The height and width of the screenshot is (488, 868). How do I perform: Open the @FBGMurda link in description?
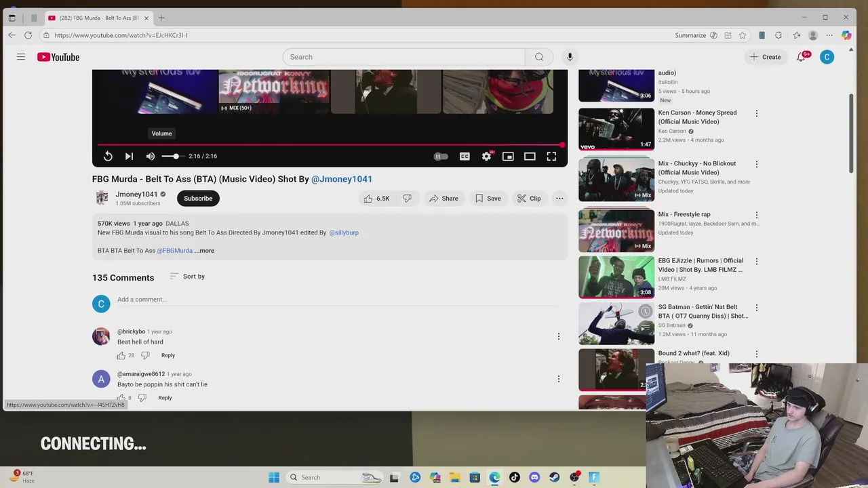click(x=175, y=251)
